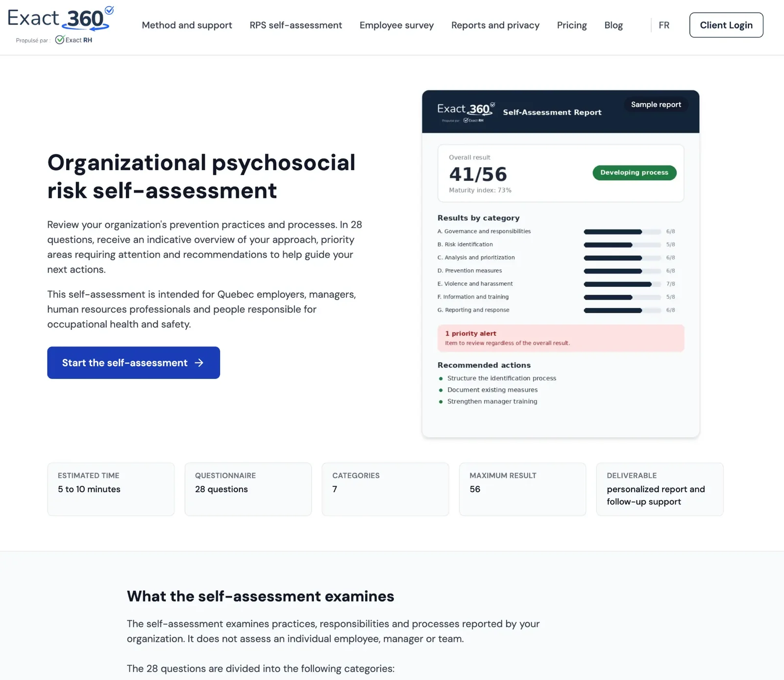The height and width of the screenshot is (680, 784).
Task: Go to Employee survey
Action: (396, 25)
